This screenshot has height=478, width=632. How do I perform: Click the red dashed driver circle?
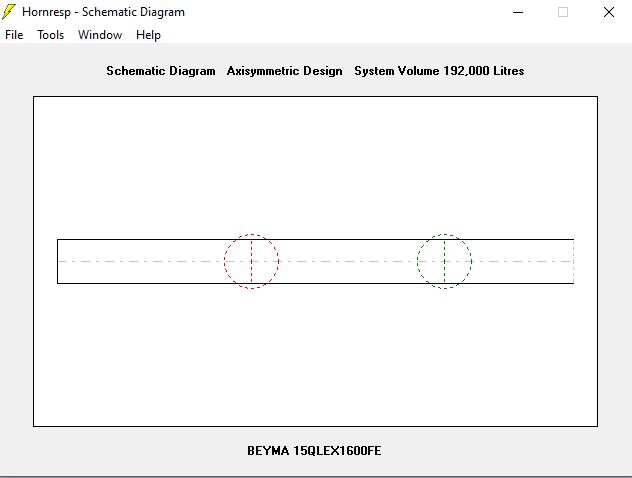[252, 261]
